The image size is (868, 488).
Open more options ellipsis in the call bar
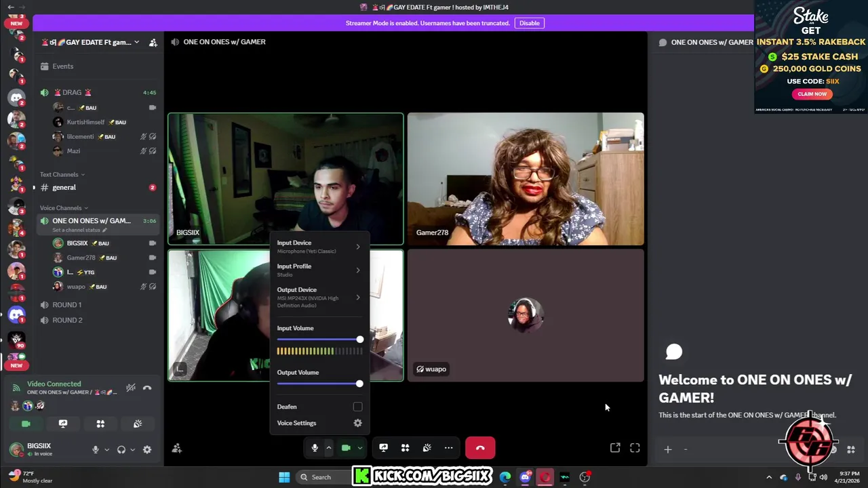pos(448,448)
